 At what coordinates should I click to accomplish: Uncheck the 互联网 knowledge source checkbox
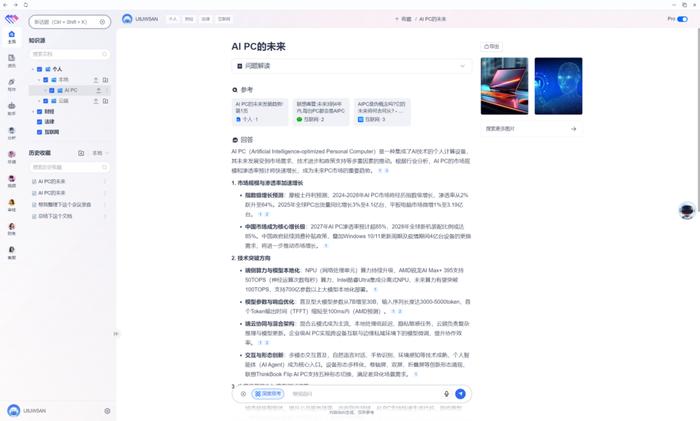[39, 132]
